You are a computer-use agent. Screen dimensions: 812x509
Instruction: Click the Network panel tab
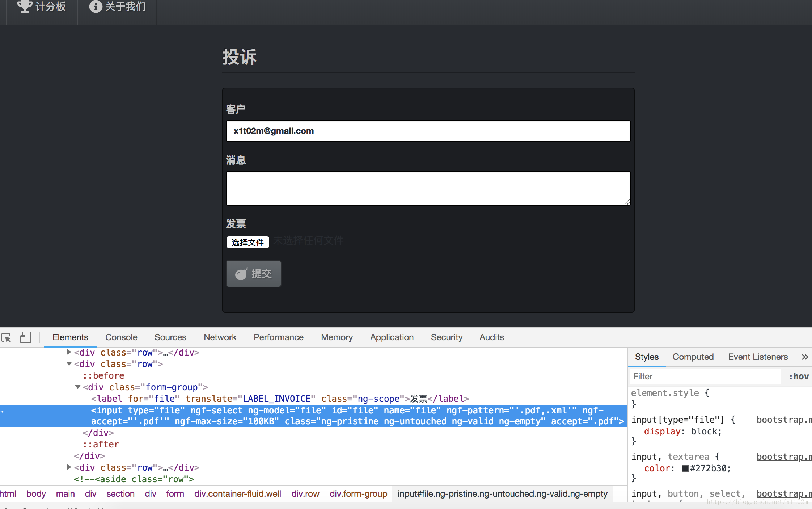[220, 337]
